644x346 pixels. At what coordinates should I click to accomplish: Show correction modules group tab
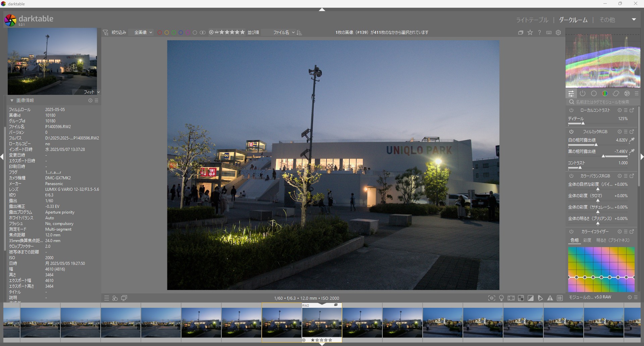coord(616,94)
